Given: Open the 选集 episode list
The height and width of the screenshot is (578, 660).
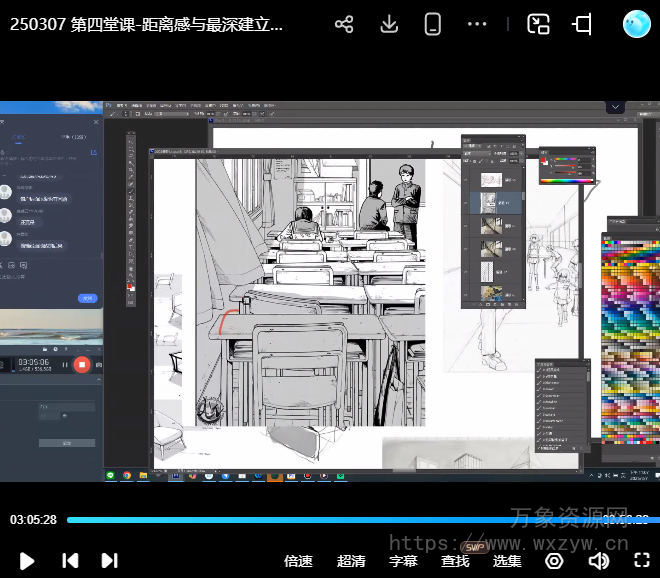Looking at the screenshot, I should point(507,561).
